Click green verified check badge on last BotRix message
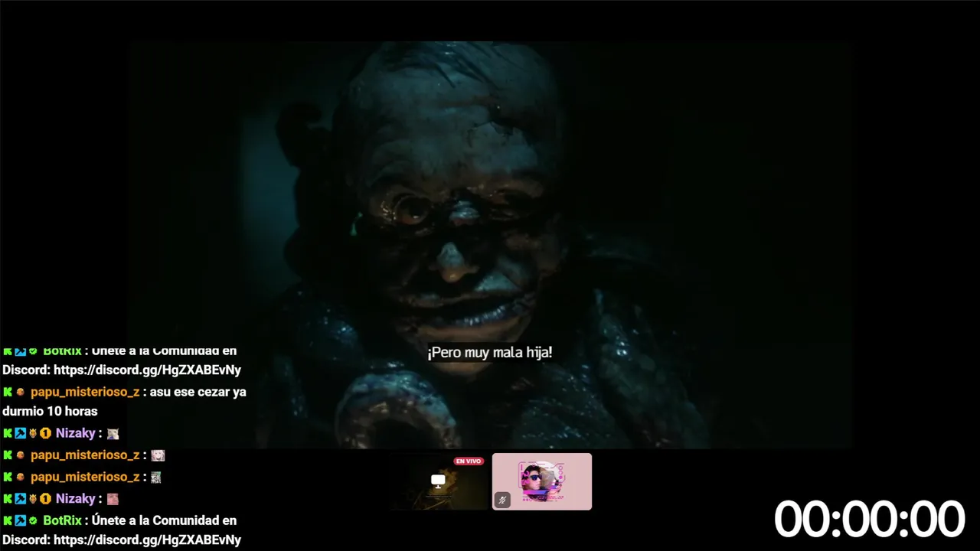980x551 pixels. click(33, 520)
